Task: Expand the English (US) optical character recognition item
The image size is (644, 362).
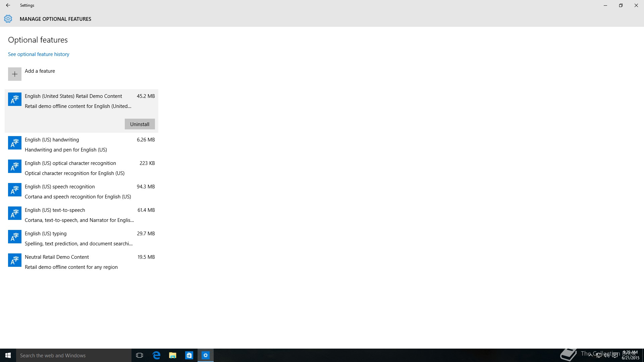Action: 81,168
